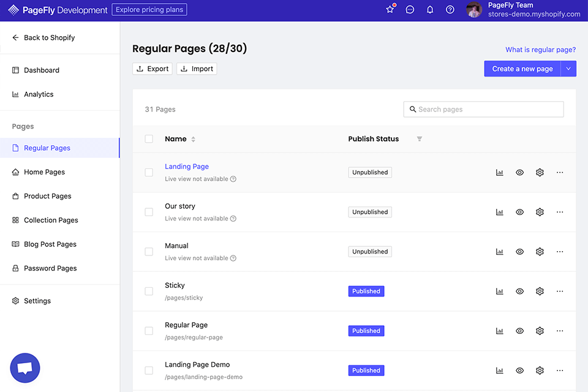This screenshot has width=588, height=392.
Task: Open settings gear for Regular Page row
Action: coord(540,331)
